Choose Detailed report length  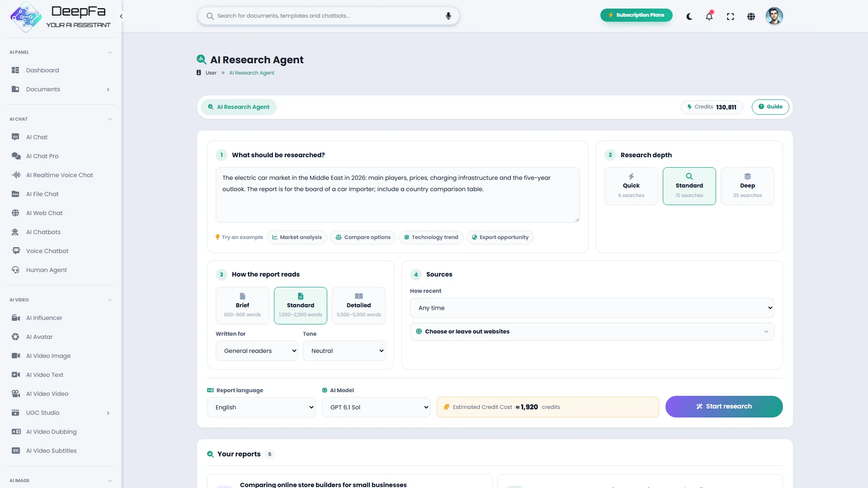[359, 305]
